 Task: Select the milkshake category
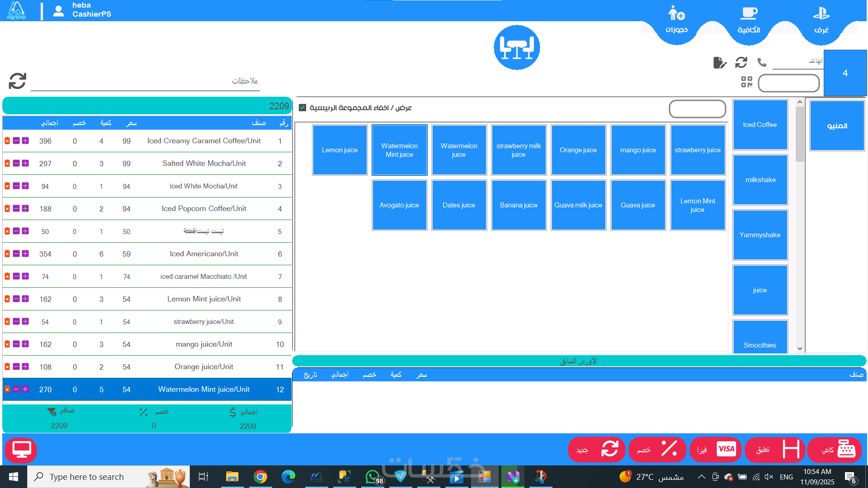[x=760, y=180]
